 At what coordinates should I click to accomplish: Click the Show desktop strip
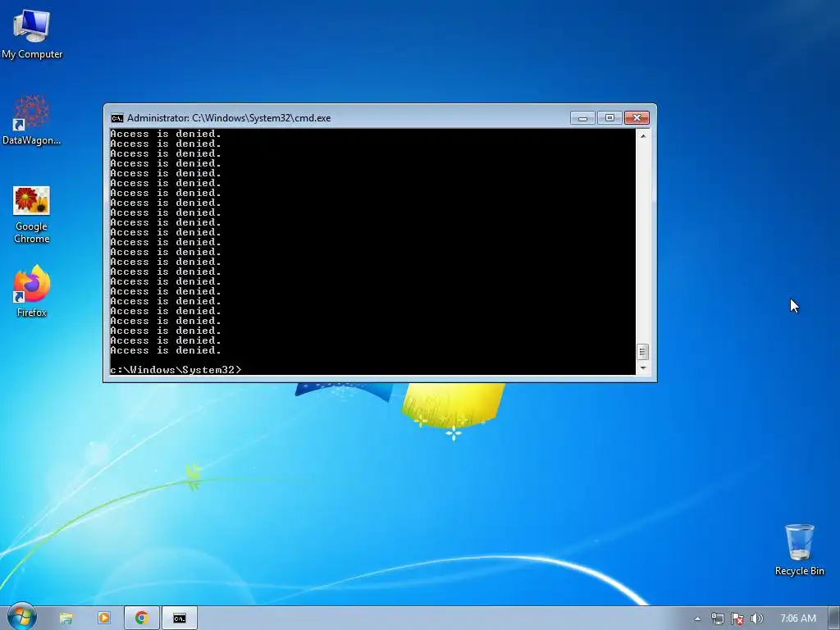coord(834,619)
